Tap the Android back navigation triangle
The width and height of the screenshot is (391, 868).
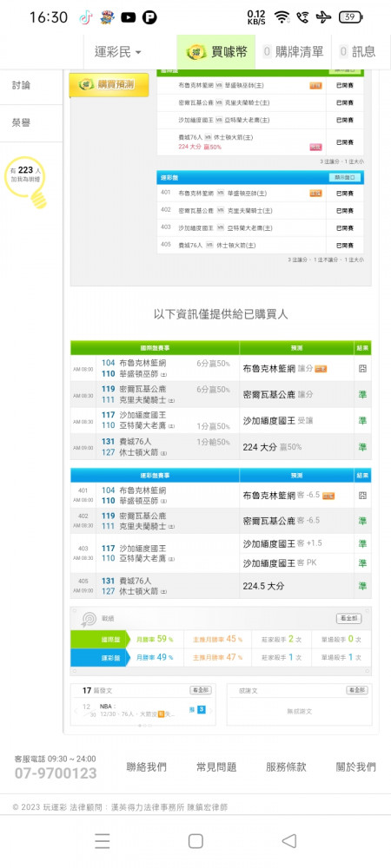click(x=289, y=841)
